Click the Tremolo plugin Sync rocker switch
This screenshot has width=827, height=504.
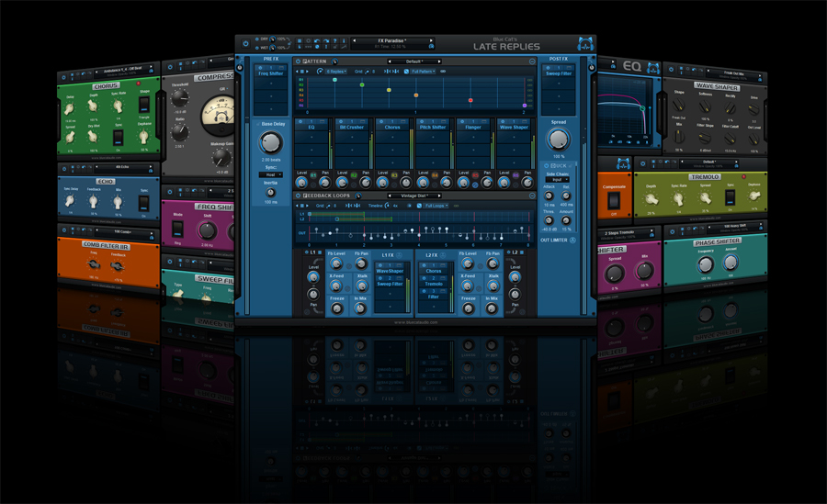[730, 197]
